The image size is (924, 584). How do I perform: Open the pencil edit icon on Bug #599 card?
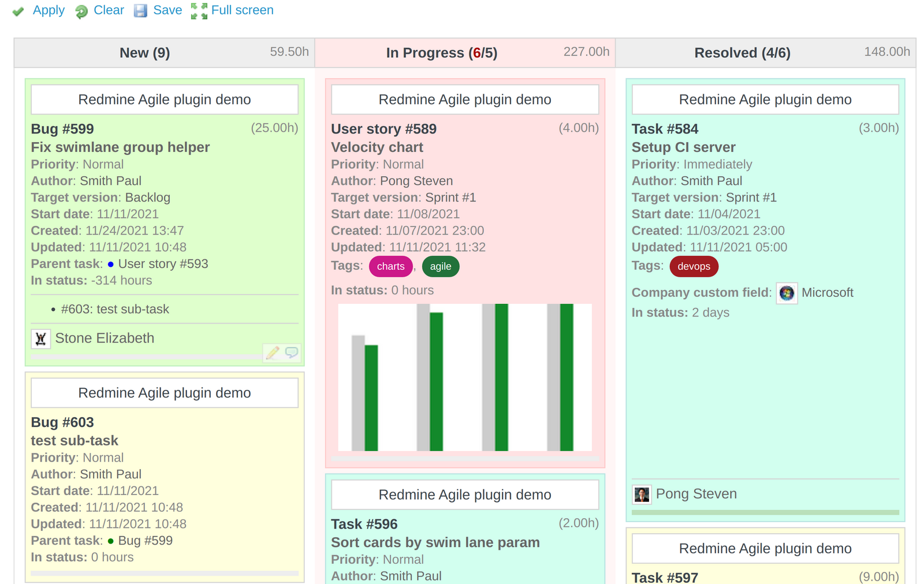click(273, 352)
